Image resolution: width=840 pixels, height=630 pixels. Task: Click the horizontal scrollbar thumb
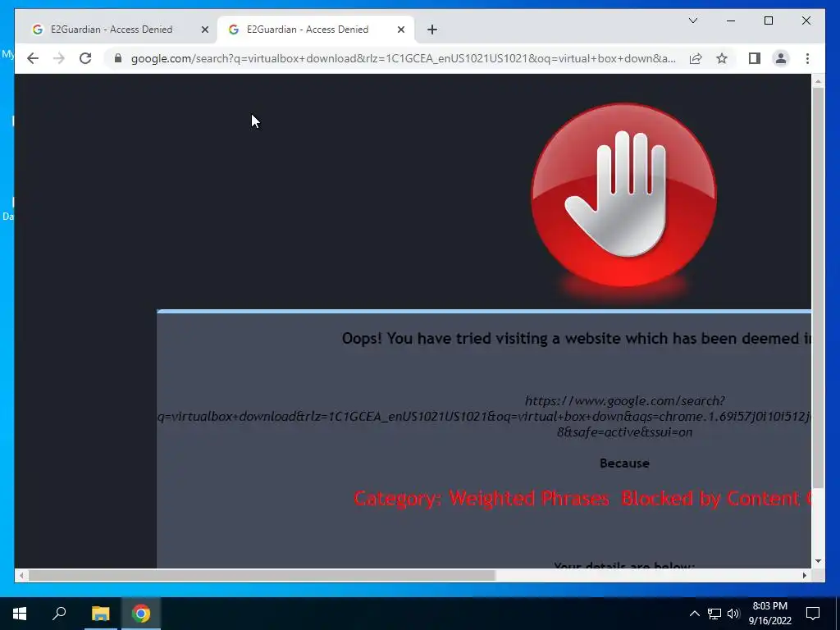point(262,575)
